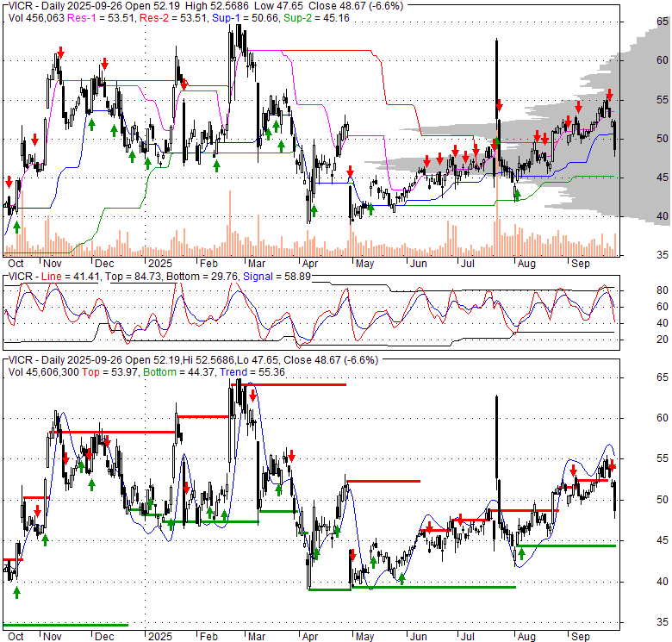Click High 52.5686 in the upper chart title
This screenshot has width=672, height=642.
click(218, 6)
